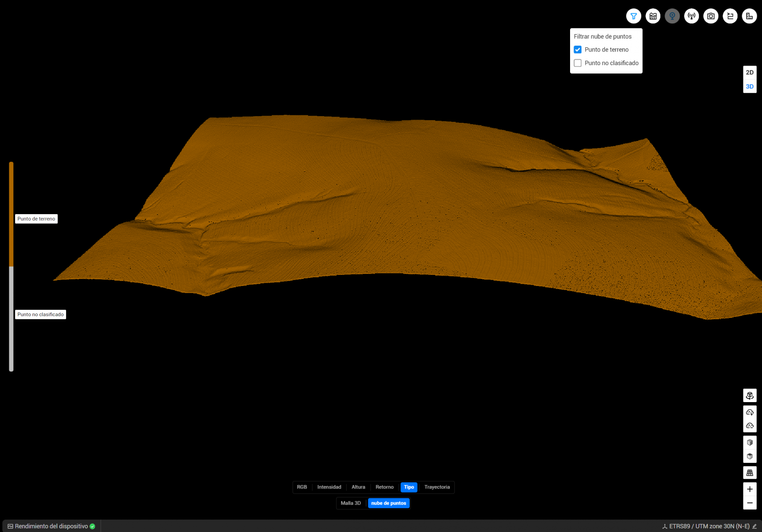The height and width of the screenshot is (532, 762).
Task: Click the map pin location icon
Action: coord(672,16)
